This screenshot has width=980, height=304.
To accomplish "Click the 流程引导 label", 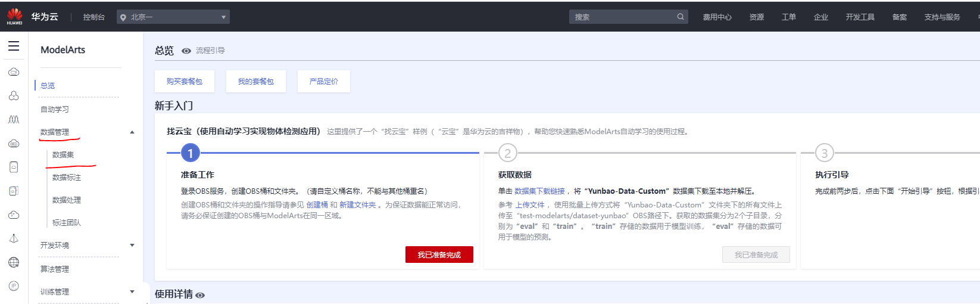I will (x=211, y=51).
